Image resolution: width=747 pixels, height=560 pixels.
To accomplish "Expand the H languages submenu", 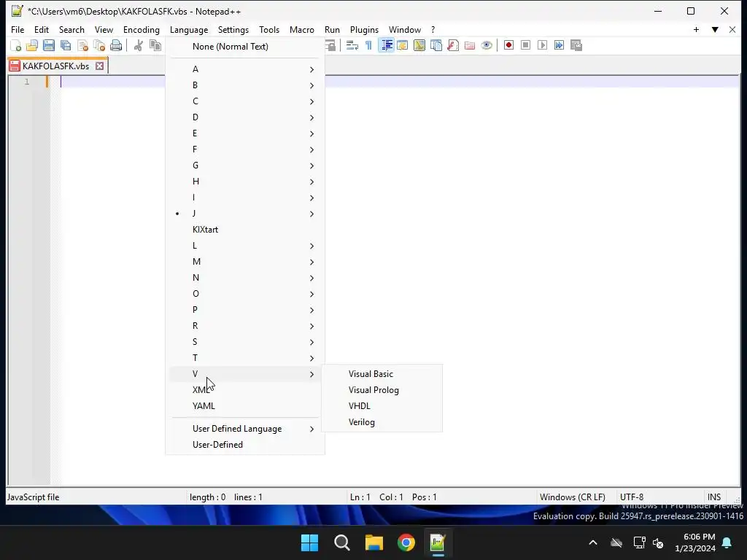I will pos(245,182).
